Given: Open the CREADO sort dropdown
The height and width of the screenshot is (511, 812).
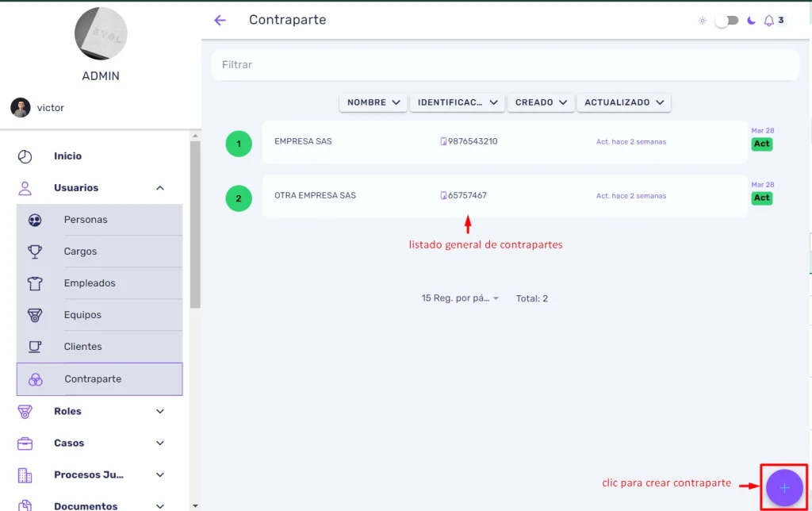Looking at the screenshot, I should coord(541,102).
